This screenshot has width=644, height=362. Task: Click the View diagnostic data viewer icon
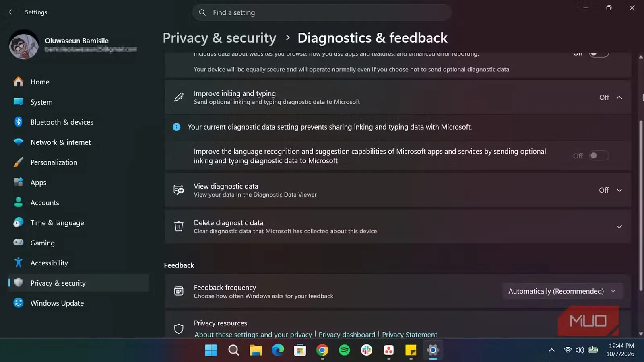[x=179, y=190]
